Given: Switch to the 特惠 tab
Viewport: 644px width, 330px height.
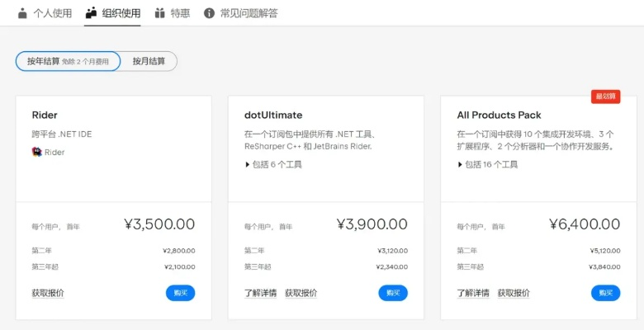Looking at the screenshot, I should 173,13.
